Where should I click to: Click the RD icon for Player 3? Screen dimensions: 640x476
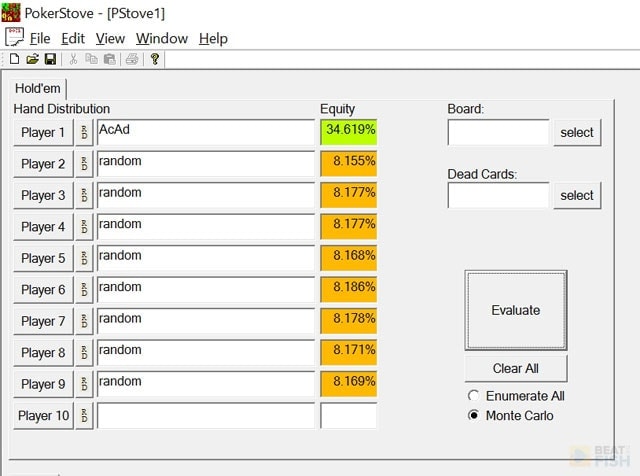coord(84,195)
